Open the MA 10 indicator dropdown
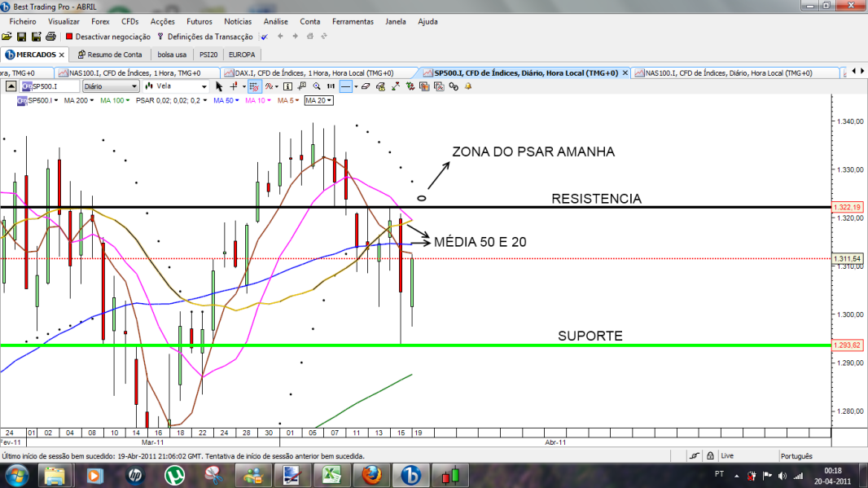 [258, 100]
